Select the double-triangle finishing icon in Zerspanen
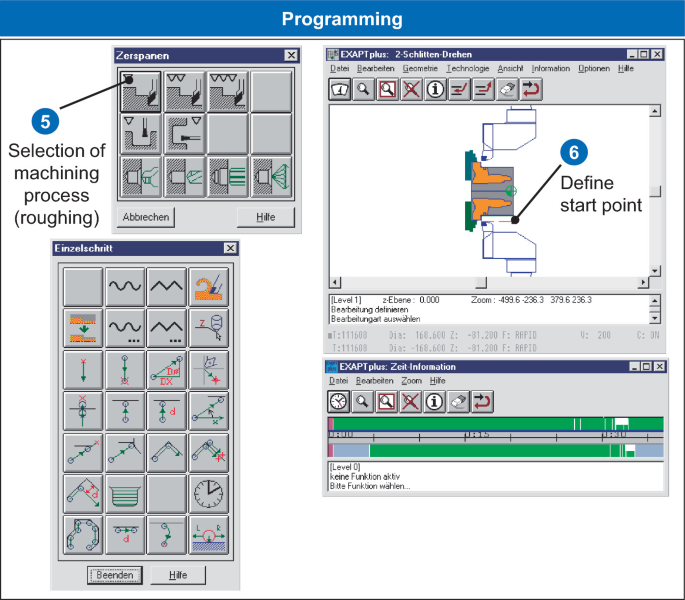The width and height of the screenshot is (685, 600). click(x=184, y=91)
